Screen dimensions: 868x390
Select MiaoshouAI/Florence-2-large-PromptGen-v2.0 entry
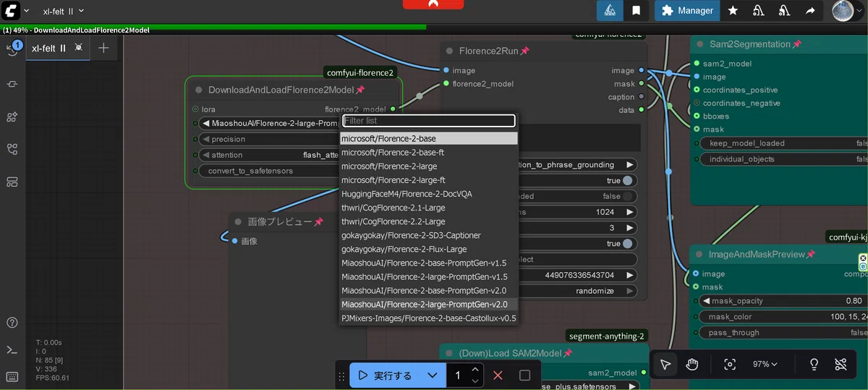(429, 305)
